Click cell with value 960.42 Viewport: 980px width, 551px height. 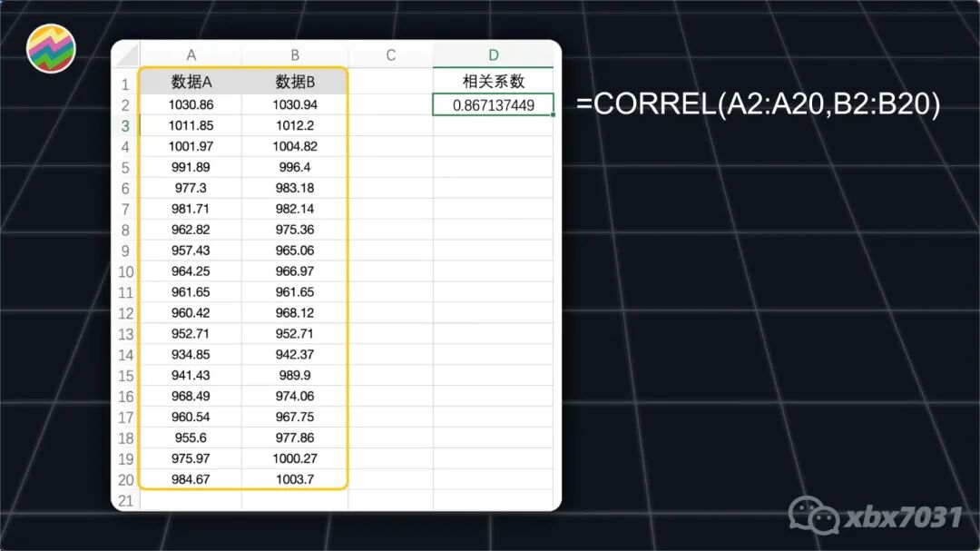click(x=191, y=312)
